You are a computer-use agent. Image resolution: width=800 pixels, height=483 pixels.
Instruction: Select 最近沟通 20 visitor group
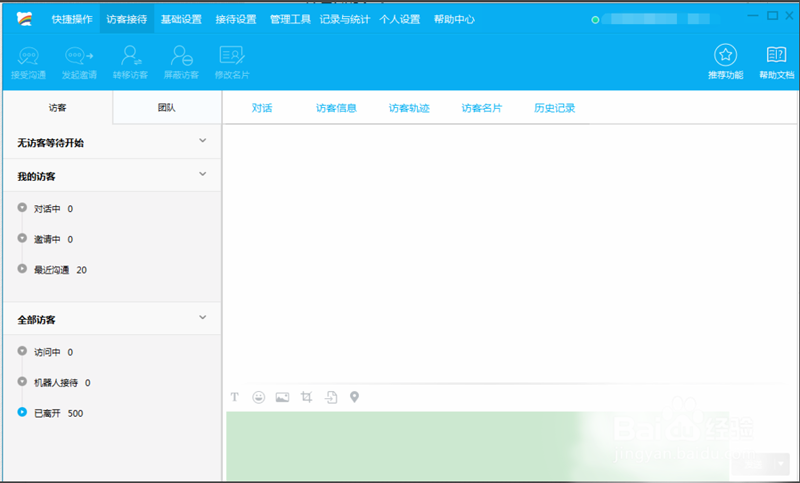point(60,270)
